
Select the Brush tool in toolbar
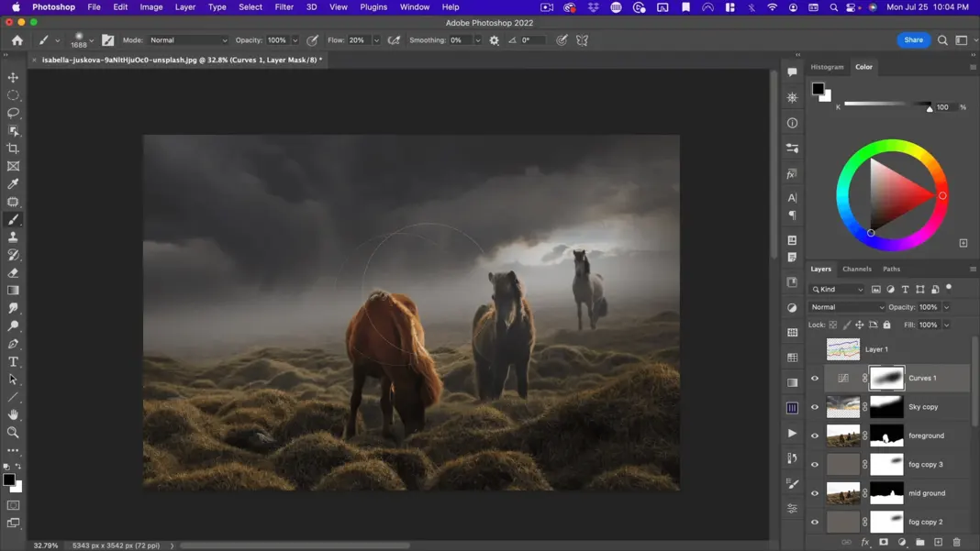[x=13, y=219]
